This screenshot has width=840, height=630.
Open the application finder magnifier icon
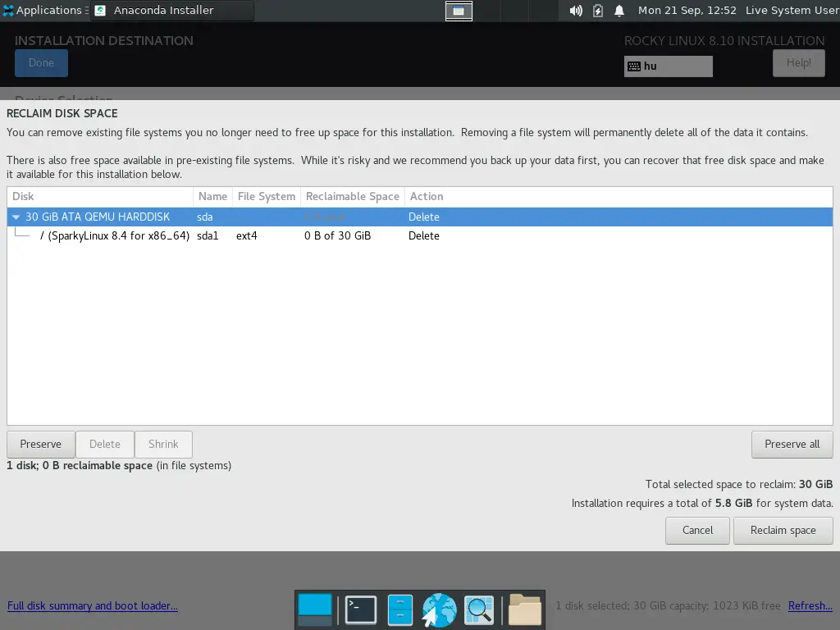point(479,609)
